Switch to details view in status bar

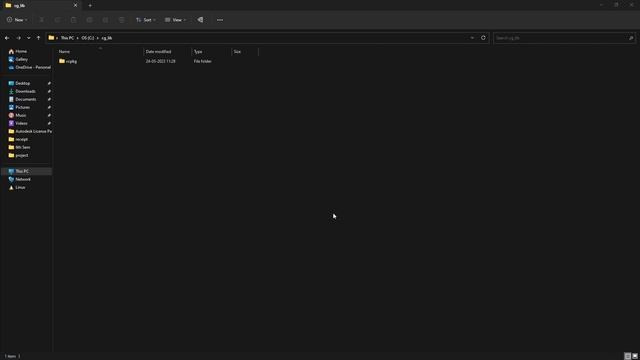[x=628, y=356]
